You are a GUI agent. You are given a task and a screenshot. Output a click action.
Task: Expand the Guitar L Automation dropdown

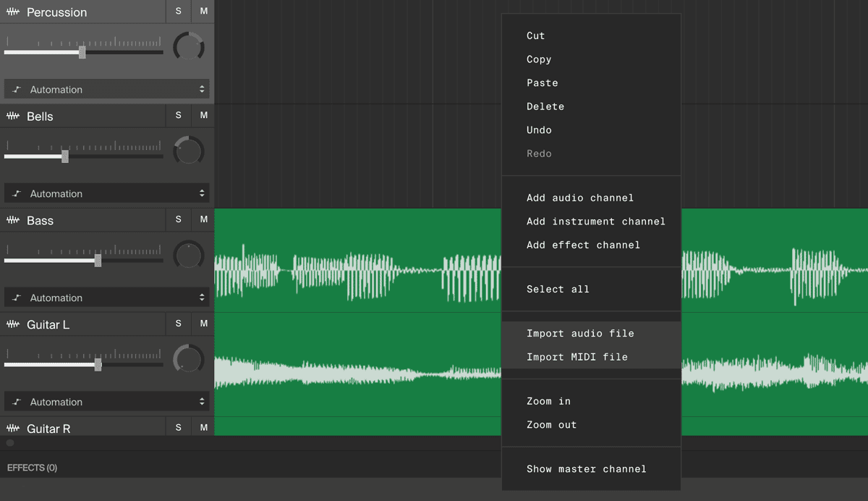point(107,402)
